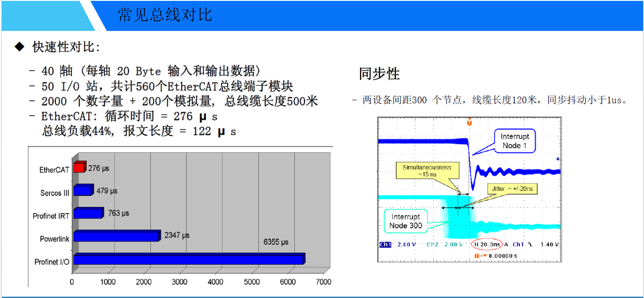The height and width of the screenshot is (298, 644).
Task: Click the Profinet IRT chart label
Action: (x=51, y=216)
